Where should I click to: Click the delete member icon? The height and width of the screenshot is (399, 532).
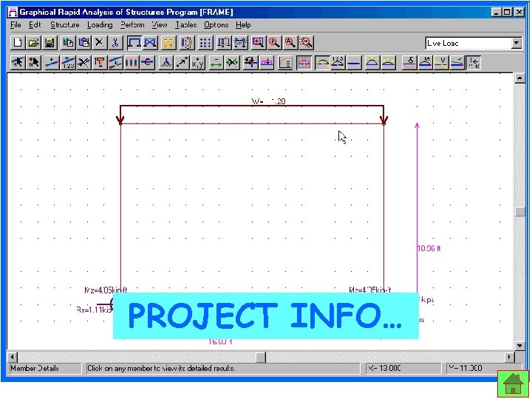click(83, 63)
